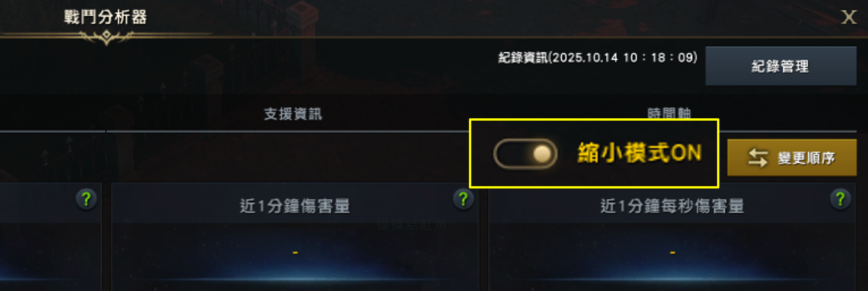Select the partially visible tab left of 支援資訊
Screen dimensions: 868x291
tap(53, 114)
